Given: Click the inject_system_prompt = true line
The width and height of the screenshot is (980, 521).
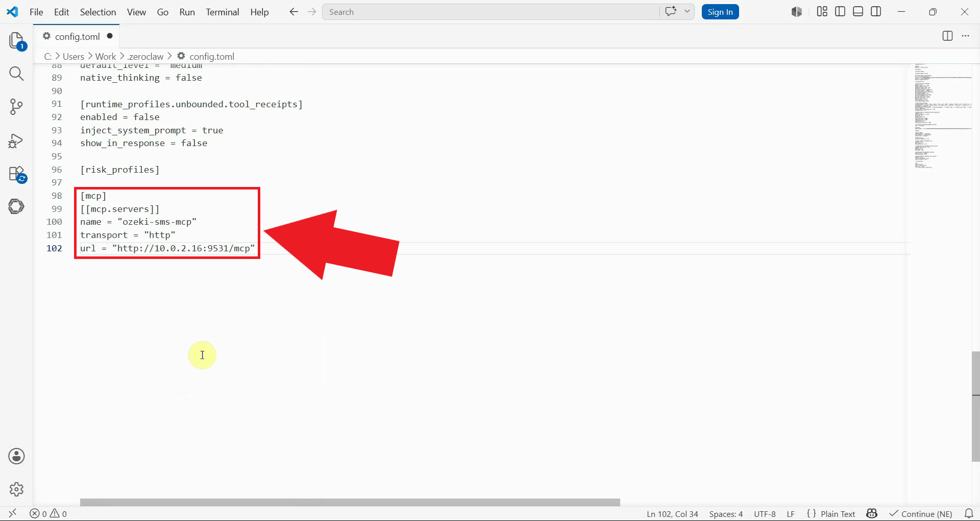Looking at the screenshot, I should 152,130.
